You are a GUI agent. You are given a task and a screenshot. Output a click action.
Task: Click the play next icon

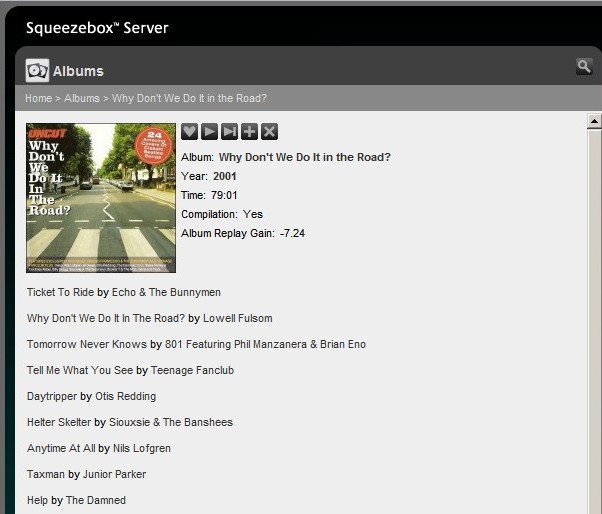(229, 131)
